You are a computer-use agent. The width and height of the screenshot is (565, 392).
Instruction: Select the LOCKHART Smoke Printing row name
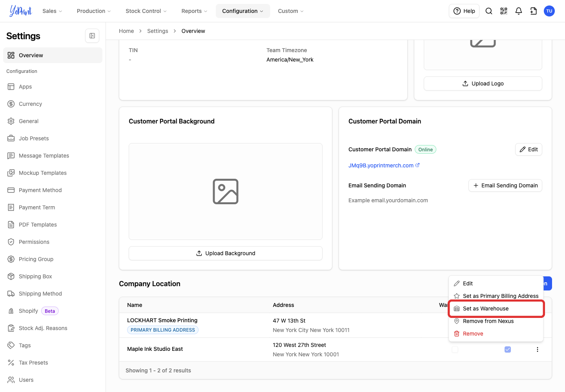coord(162,320)
